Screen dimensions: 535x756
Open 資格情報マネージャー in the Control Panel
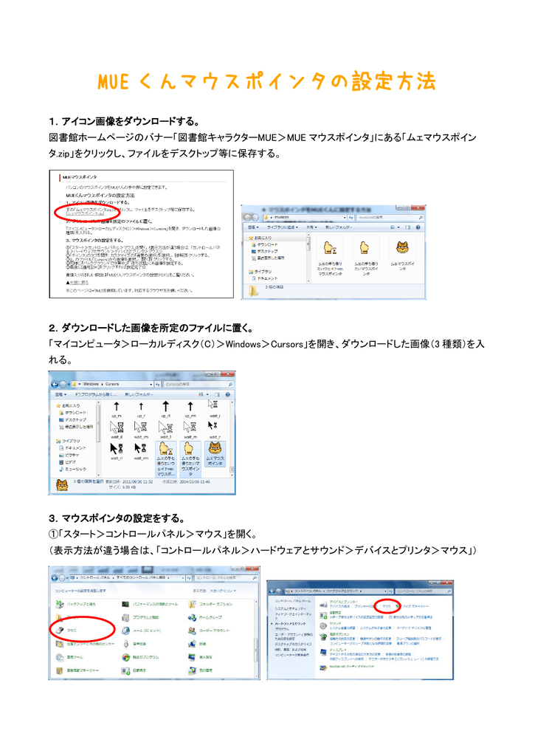pyautogui.click(x=77, y=670)
